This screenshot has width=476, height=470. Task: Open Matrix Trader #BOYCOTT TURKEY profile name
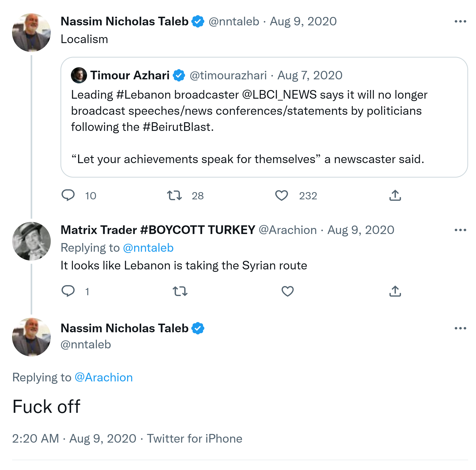tap(158, 230)
